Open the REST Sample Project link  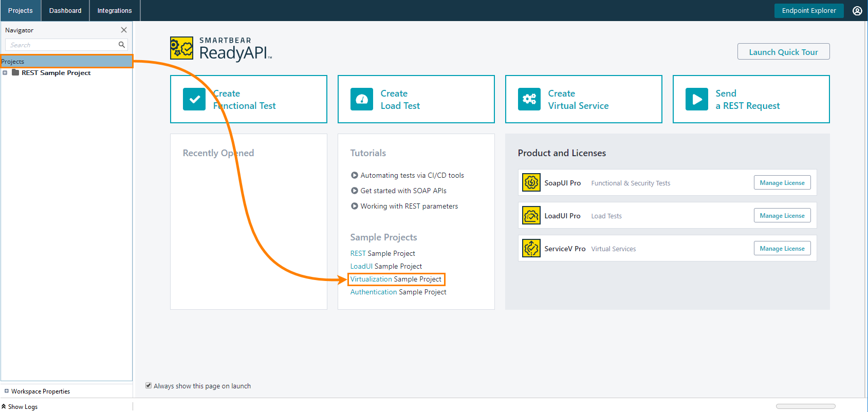pos(383,253)
